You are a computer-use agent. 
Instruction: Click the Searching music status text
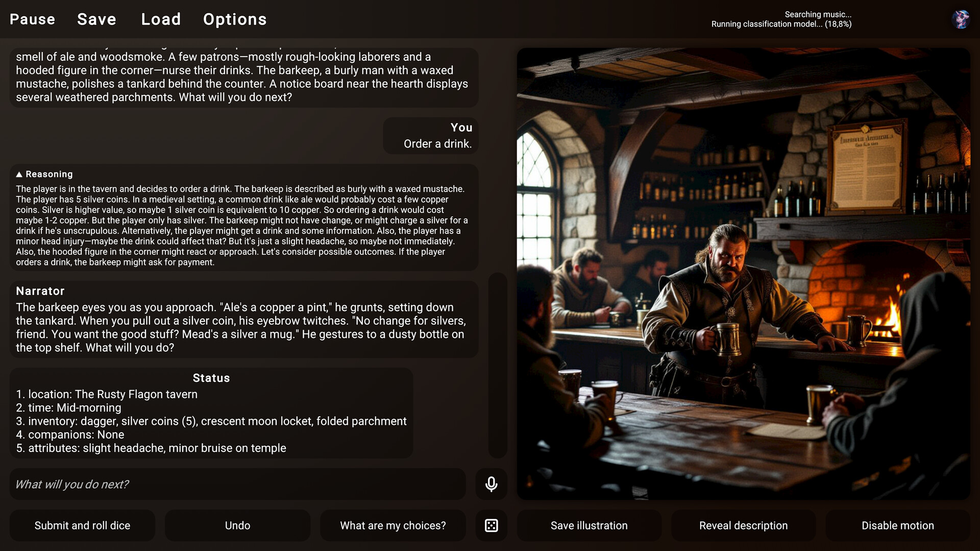click(817, 14)
